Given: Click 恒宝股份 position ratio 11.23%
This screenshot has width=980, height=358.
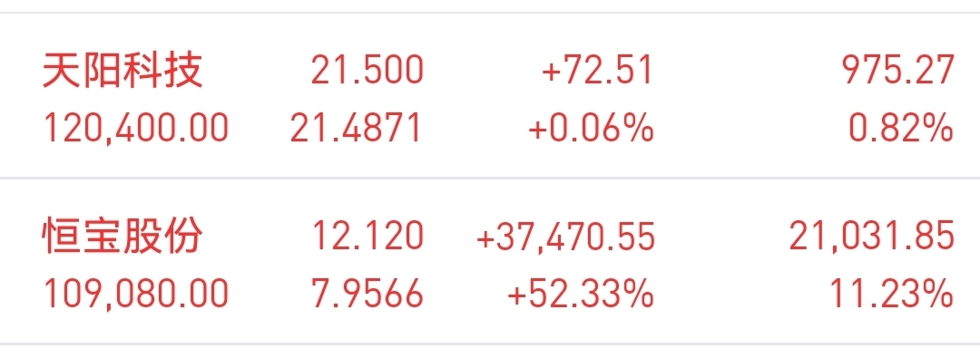Looking at the screenshot, I should [x=892, y=294].
